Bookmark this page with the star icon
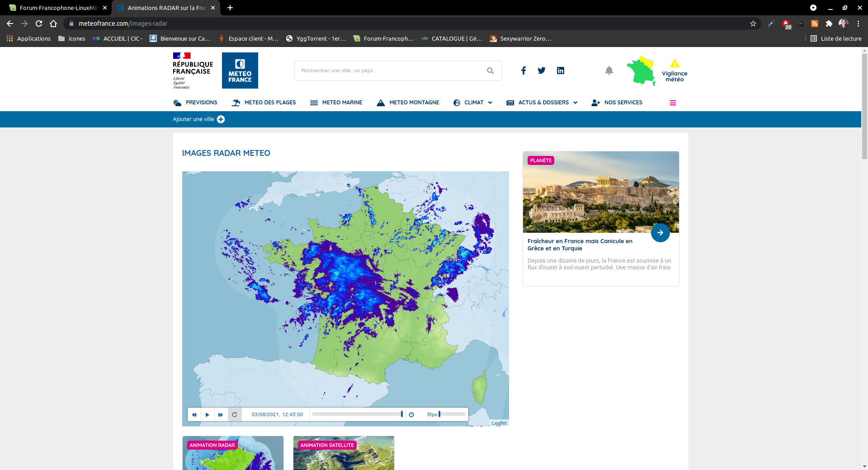Viewport: 868px width, 470px height. point(753,23)
